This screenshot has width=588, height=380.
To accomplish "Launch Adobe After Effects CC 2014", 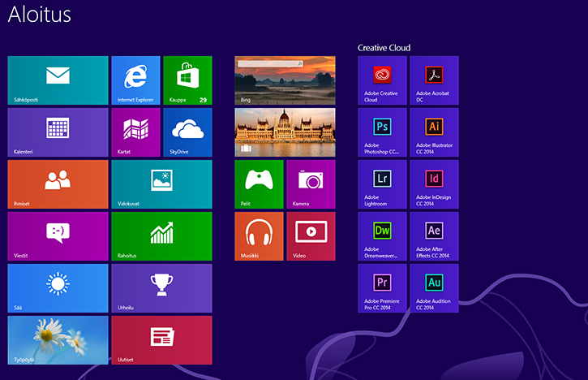I will [434, 236].
